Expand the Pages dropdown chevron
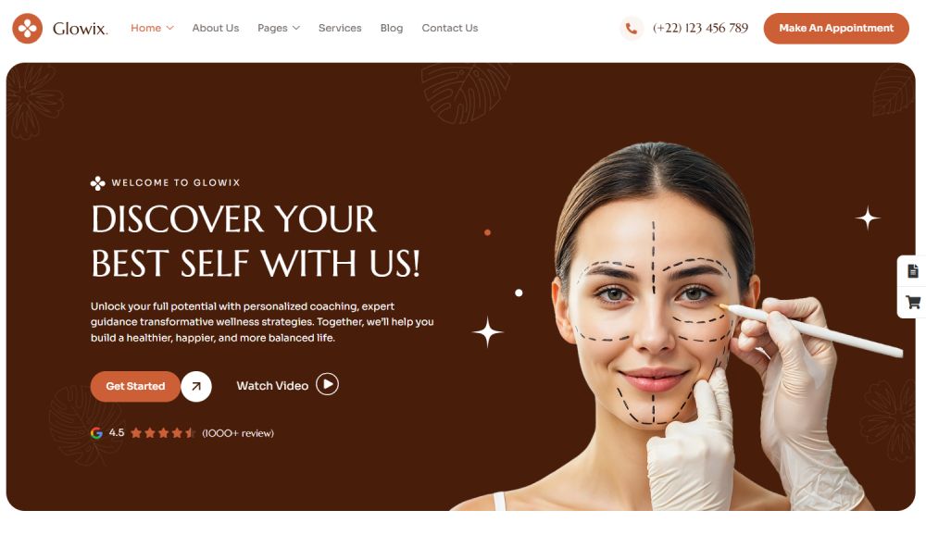This screenshot has height=560, width=926. click(296, 28)
